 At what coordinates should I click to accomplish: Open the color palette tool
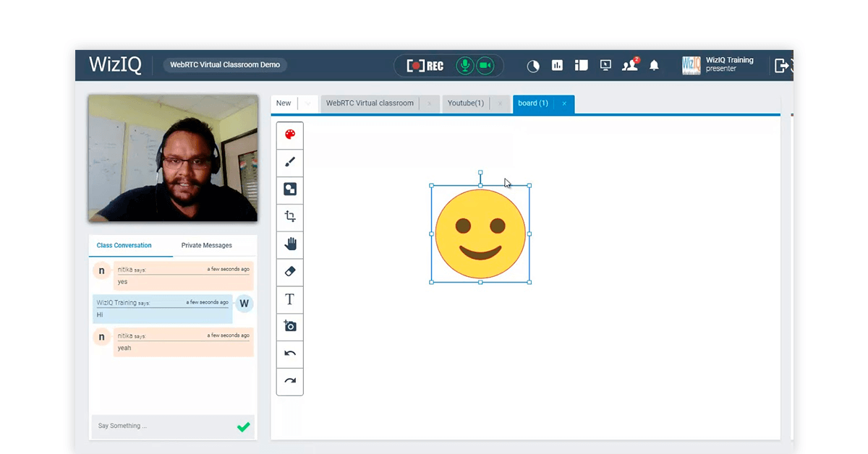click(290, 134)
